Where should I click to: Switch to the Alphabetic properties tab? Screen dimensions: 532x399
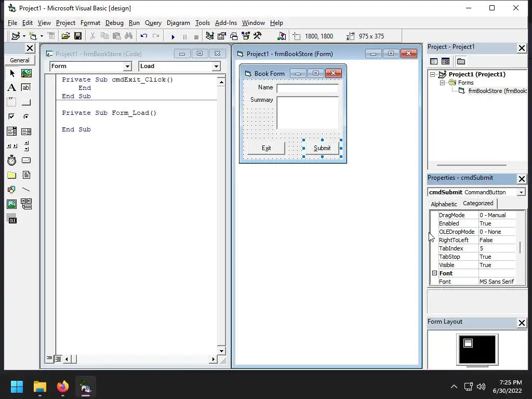pos(444,204)
